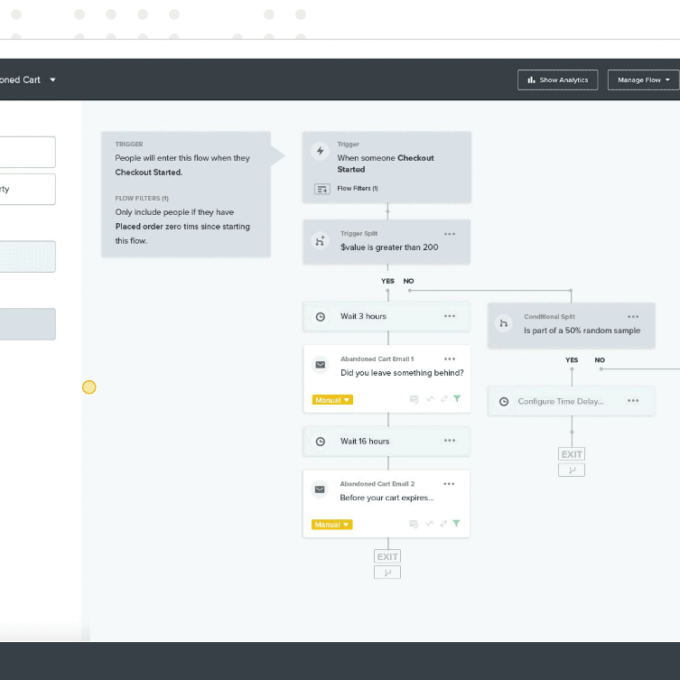680x680 pixels.
Task: Expand the Manage Flow dropdown
Action: point(642,80)
